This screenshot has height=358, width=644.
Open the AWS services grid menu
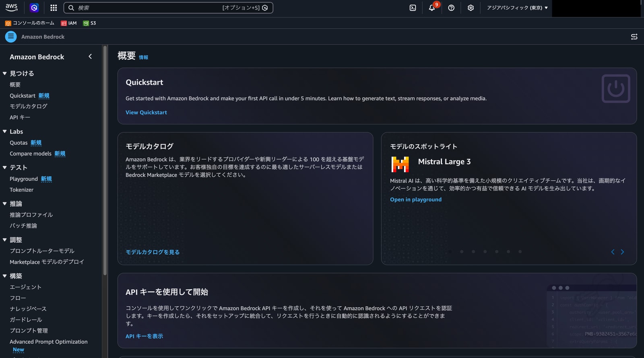[x=54, y=8]
